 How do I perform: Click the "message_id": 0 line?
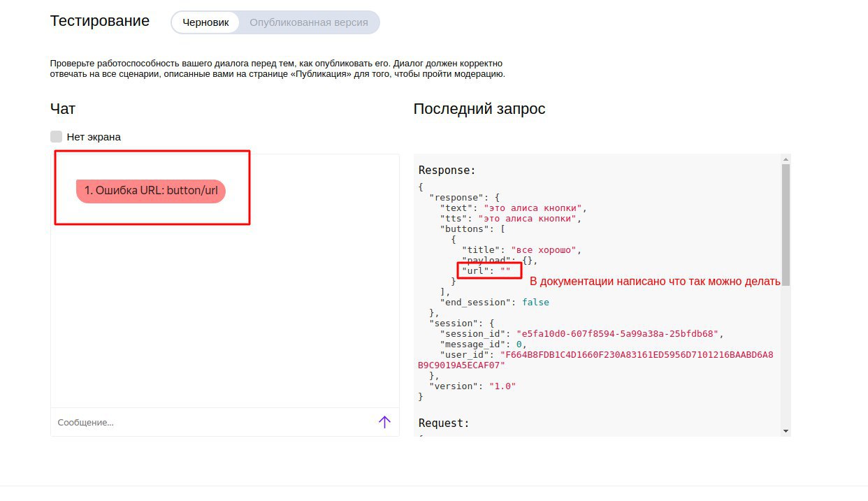(x=482, y=344)
